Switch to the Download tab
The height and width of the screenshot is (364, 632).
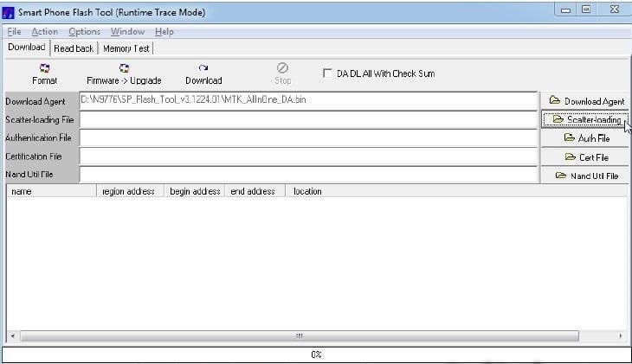tap(27, 47)
